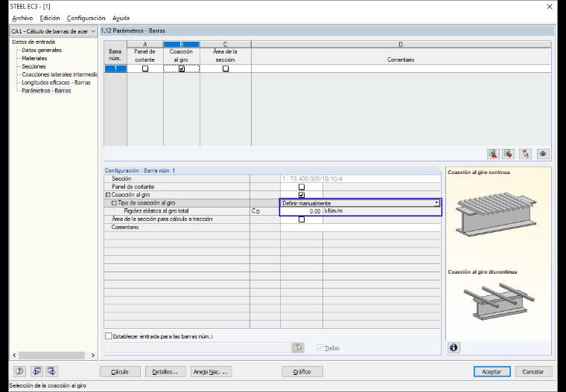Image resolution: width=566 pixels, height=392 pixels.
Task: Enable Panel de cortante in configuration panel
Action: click(x=302, y=187)
